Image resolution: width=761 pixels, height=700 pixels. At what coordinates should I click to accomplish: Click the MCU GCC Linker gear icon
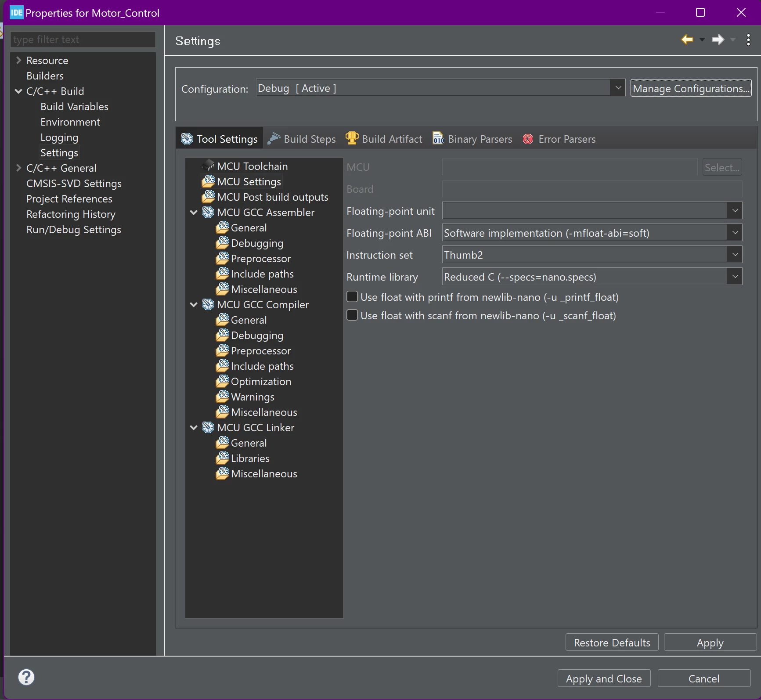[208, 427]
